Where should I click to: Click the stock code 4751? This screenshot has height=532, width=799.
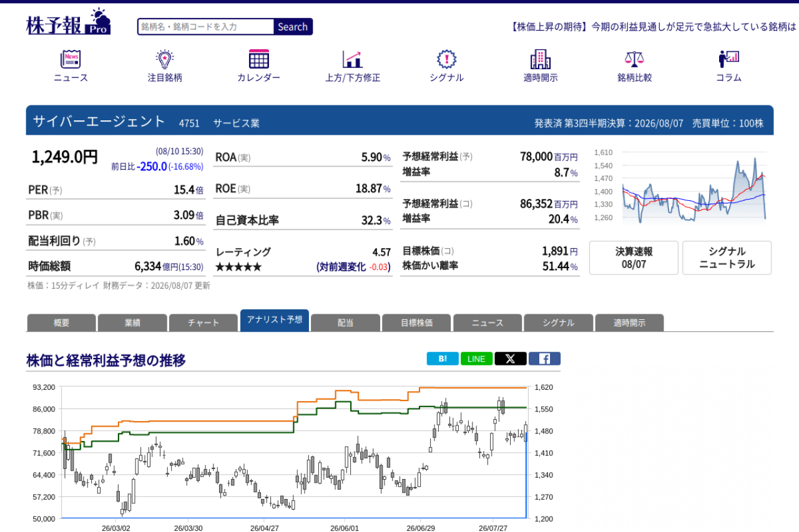coord(189,123)
